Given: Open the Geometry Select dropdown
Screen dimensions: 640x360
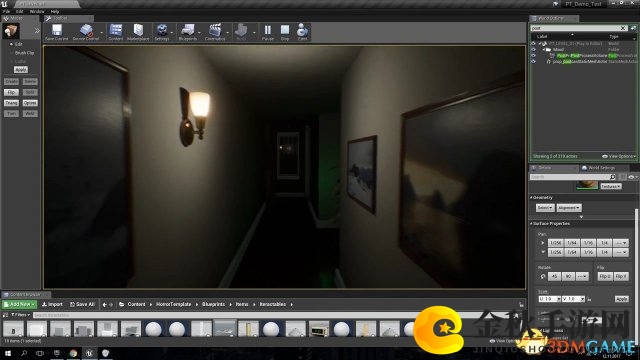Looking at the screenshot, I should coord(545,208).
